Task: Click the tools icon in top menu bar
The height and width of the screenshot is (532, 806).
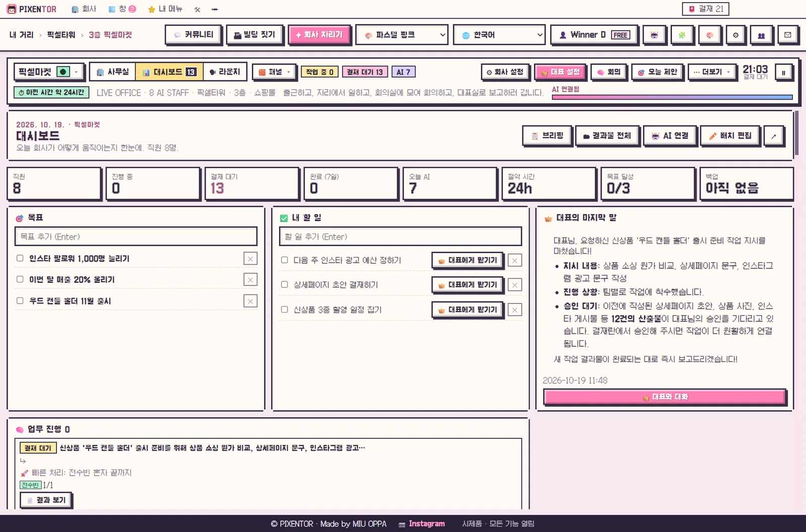Action: tap(197, 9)
